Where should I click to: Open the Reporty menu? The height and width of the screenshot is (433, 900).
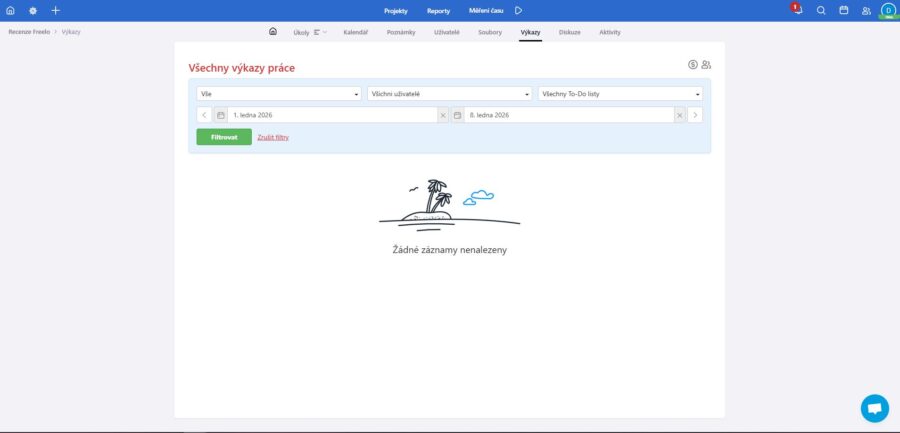(439, 11)
